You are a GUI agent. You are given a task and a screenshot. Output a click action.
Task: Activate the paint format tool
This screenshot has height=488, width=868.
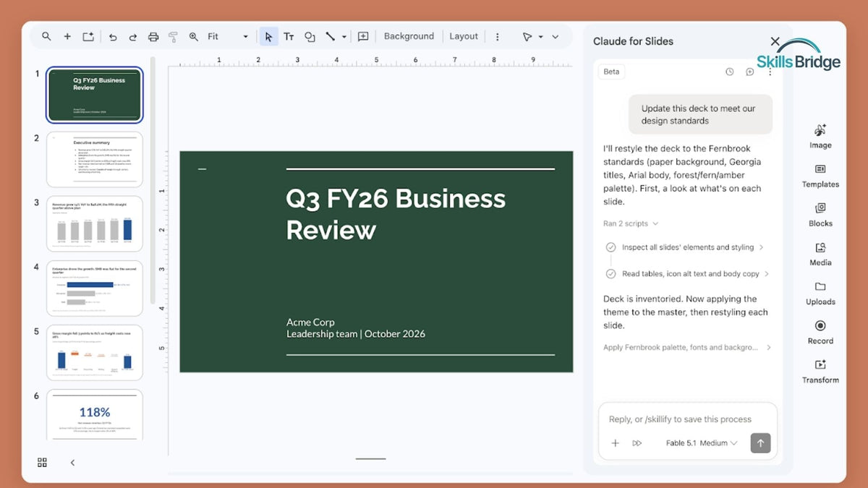[173, 36]
